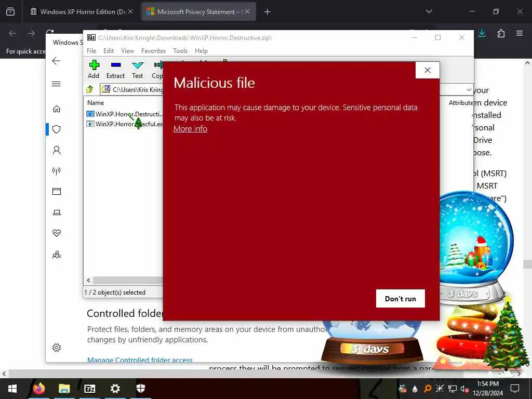Click Attributes column header in 7-Zip
The image size is (532, 399).
tap(460, 103)
